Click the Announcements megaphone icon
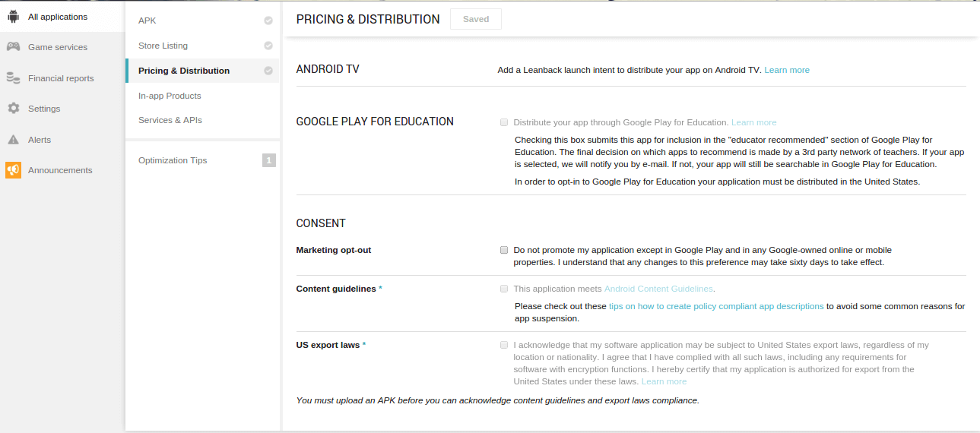 click(13, 170)
